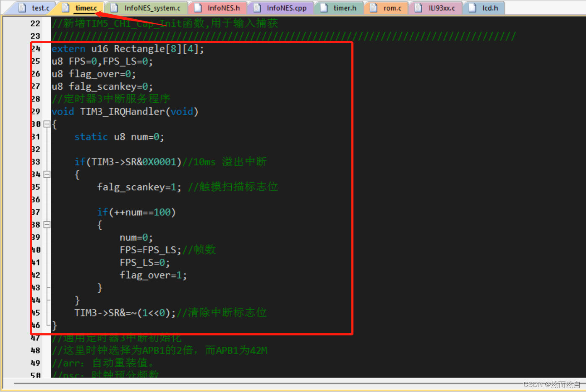Click the file icon on InfoNES.h tab
The width and height of the screenshot is (586, 392).
(197, 8)
